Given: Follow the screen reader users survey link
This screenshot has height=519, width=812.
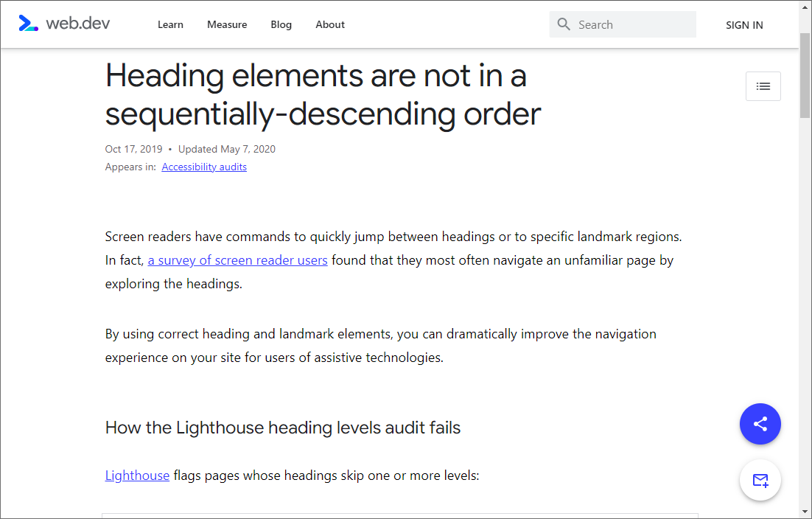Looking at the screenshot, I should click(237, 260).
